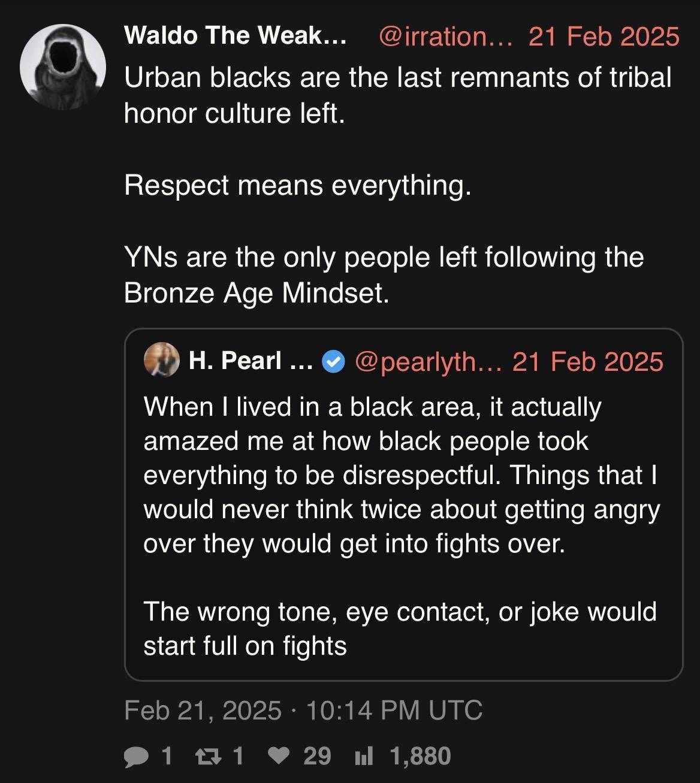This screenshot has width=700, height=783.
Task: Click the reply speech bubble icon
Action: pyautogui.click(x=138, y=756)
